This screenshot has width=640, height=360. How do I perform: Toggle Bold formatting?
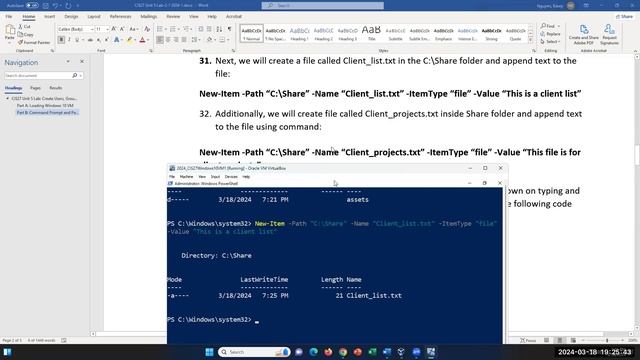[x=61, y=40]
